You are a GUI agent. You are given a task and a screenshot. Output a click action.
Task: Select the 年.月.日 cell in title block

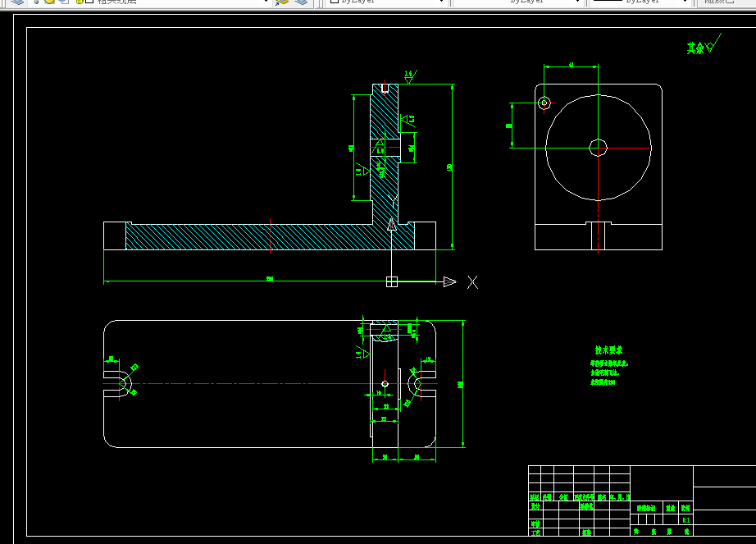click(620, 497)
